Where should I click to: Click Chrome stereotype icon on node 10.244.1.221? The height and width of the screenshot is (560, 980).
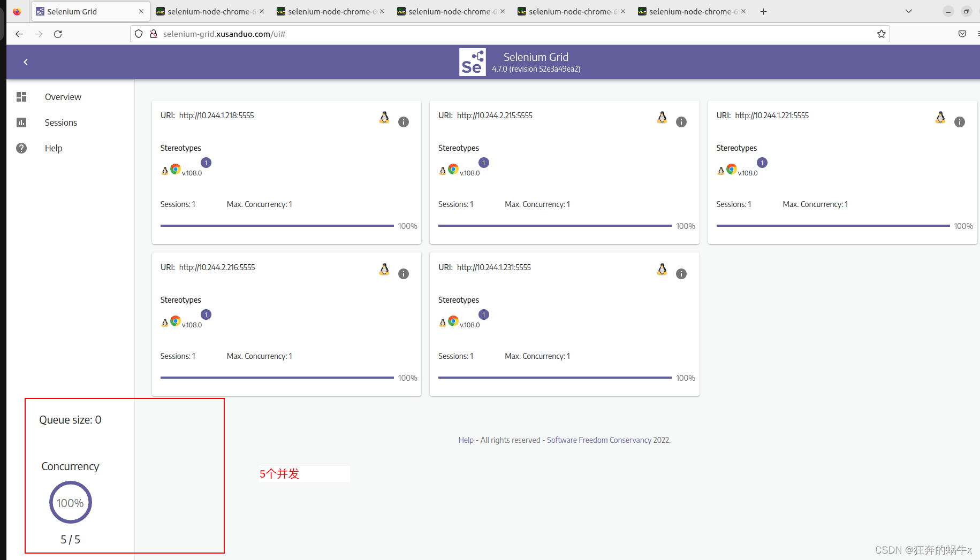point(732,170)
